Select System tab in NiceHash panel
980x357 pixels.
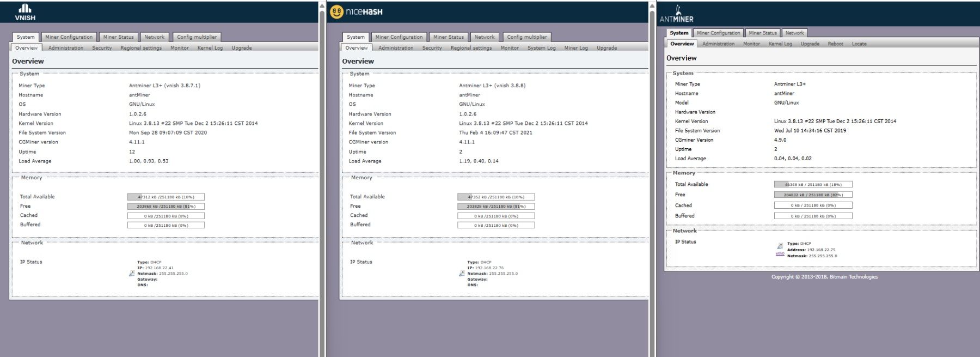click(356, 37)
